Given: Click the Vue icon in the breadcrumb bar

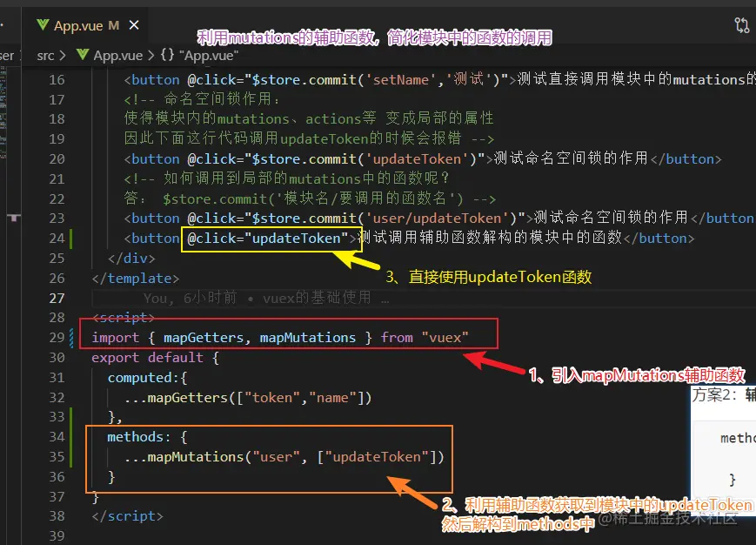Looking at the screenshot, I should click(83, 55).
